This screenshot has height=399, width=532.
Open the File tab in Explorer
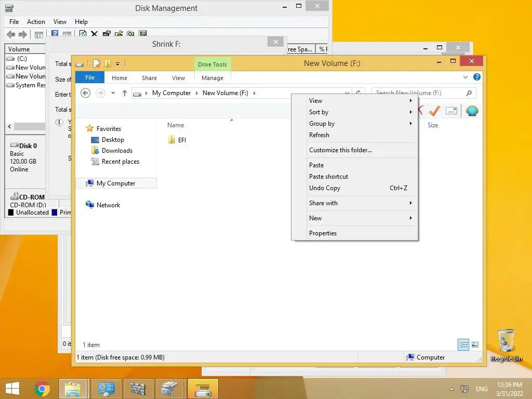point(90,77)
